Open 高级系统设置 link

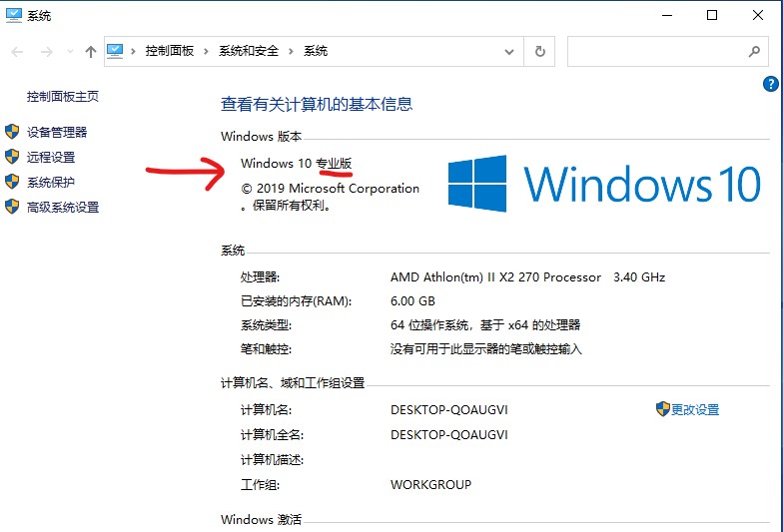(x=63, y=208)
